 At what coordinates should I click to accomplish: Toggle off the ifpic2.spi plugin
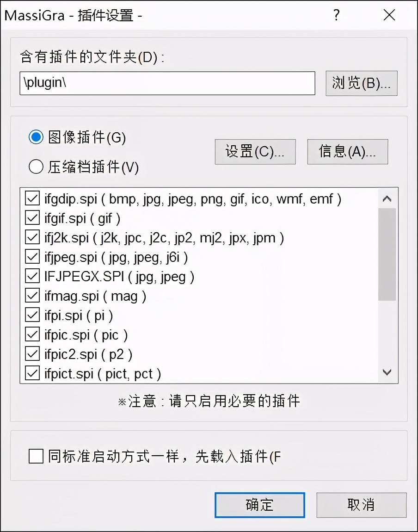coord(31,354)
